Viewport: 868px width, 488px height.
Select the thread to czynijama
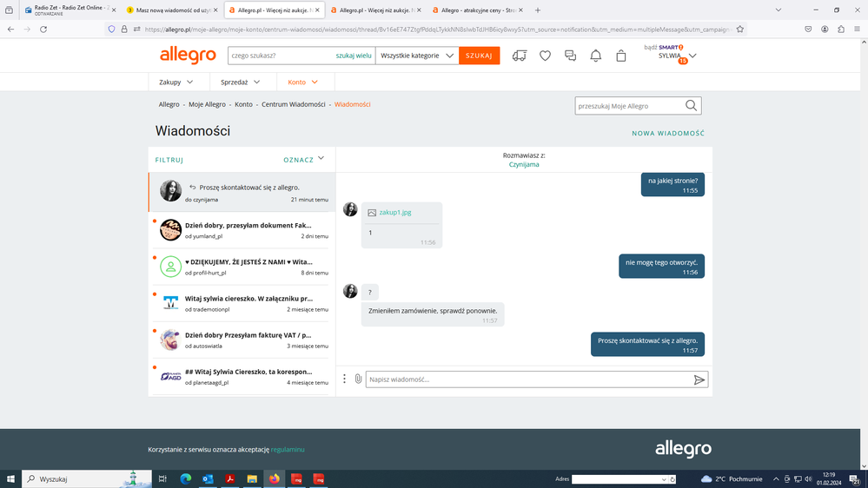(242, 193)
